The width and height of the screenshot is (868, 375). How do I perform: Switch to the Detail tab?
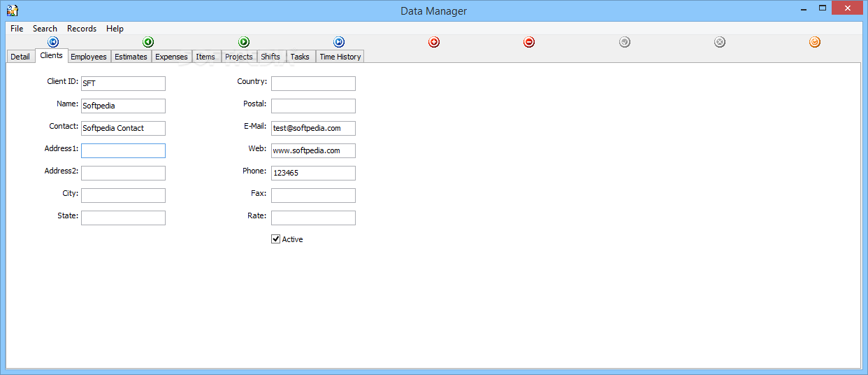pos(20,57)
